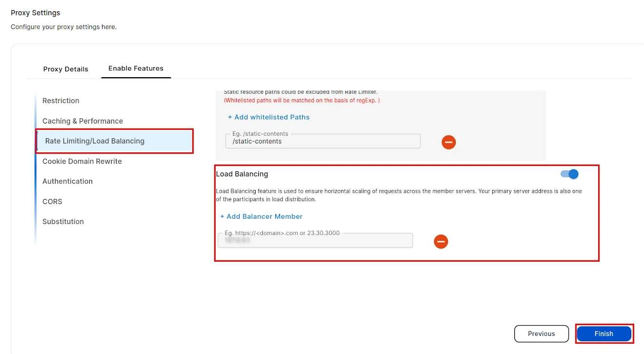
Task: Select CORS from the sidebar
Action: pyautogui.click(x=52, y=201)
